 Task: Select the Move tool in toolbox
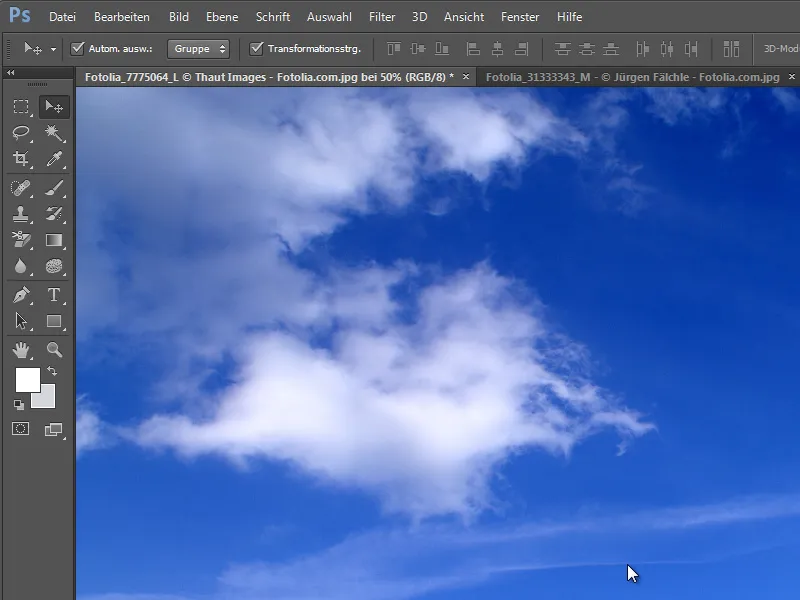click(54, 107)
